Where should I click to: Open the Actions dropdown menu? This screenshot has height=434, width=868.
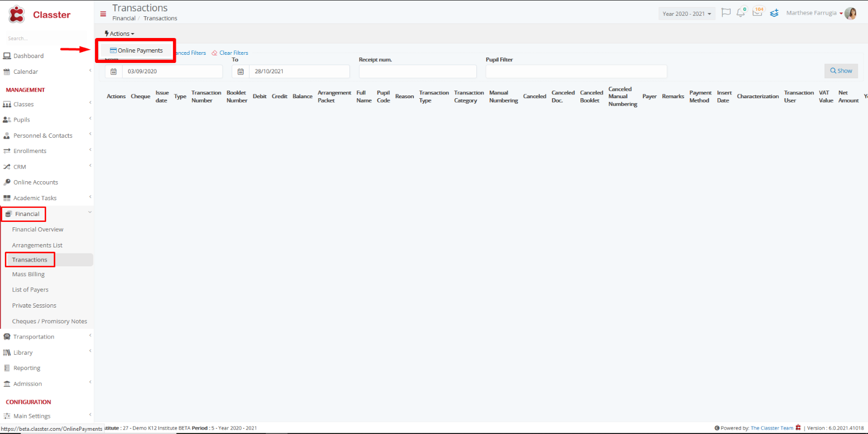(119, 34)
